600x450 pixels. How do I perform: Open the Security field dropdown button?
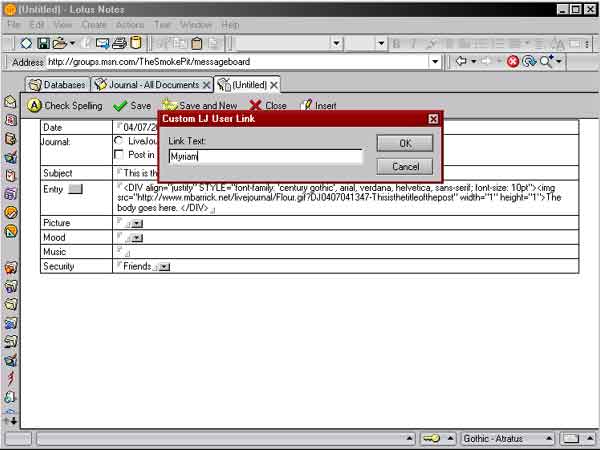164,267
